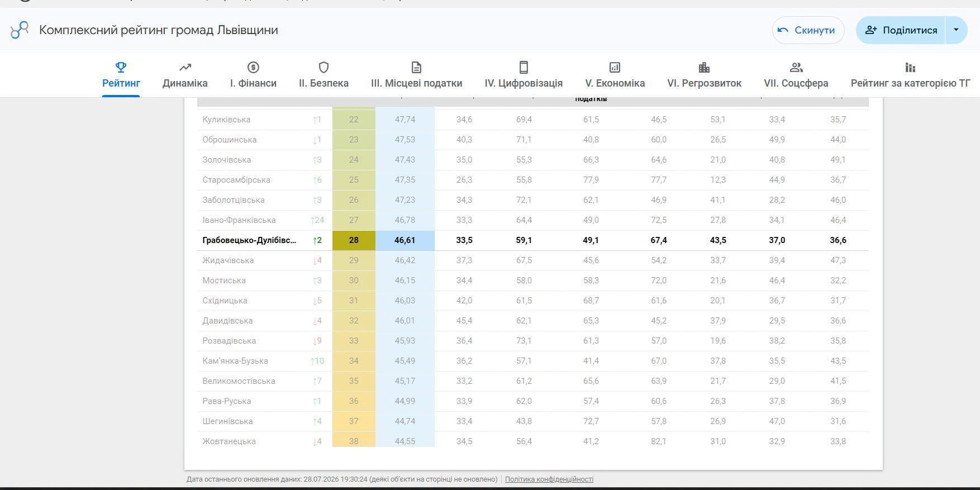Select value 45,4 in Давидівська row
Viewport: 980px width, 490px height.
pos(464,321)
